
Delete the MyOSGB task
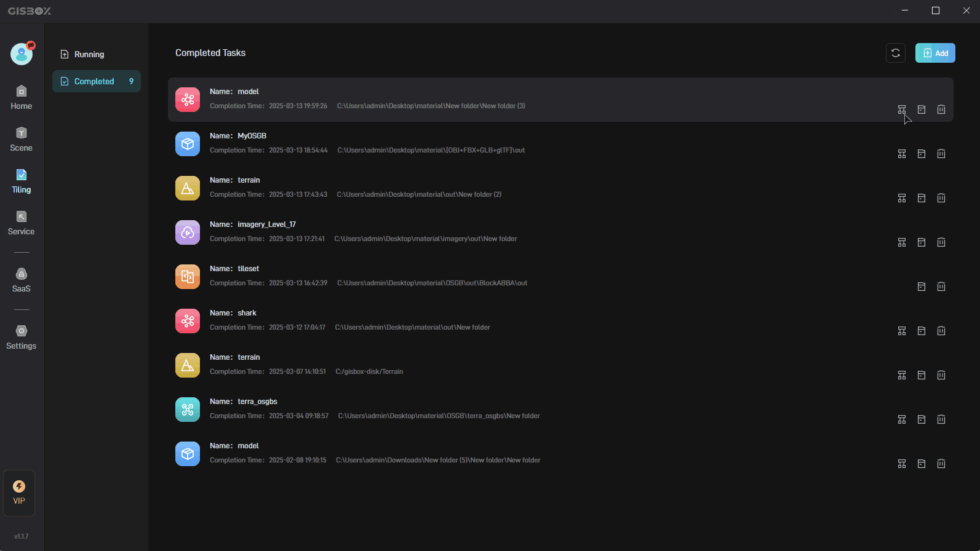click(941, 154)
